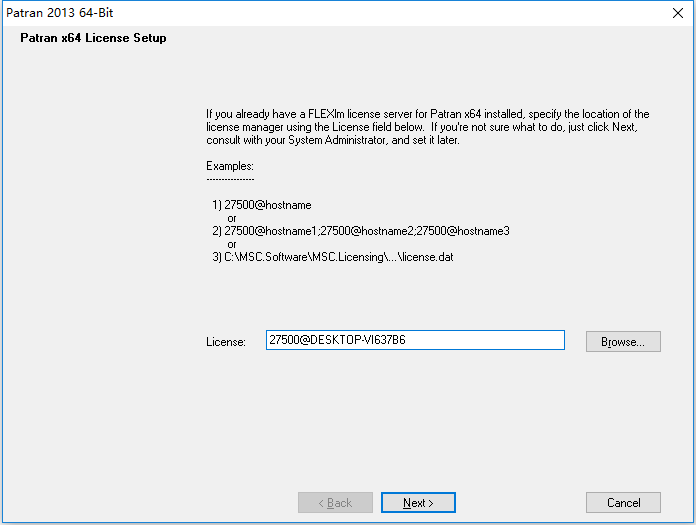Focus the License input field
Image resolution: width=696 pixels, height=525 pixels.
pos(415,340)
